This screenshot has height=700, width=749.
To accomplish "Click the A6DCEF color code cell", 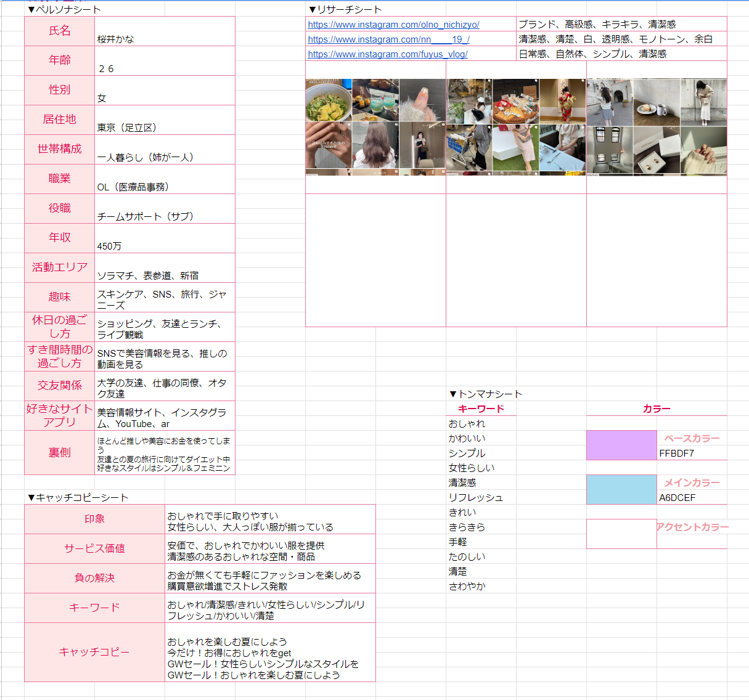I will (692, 497).
